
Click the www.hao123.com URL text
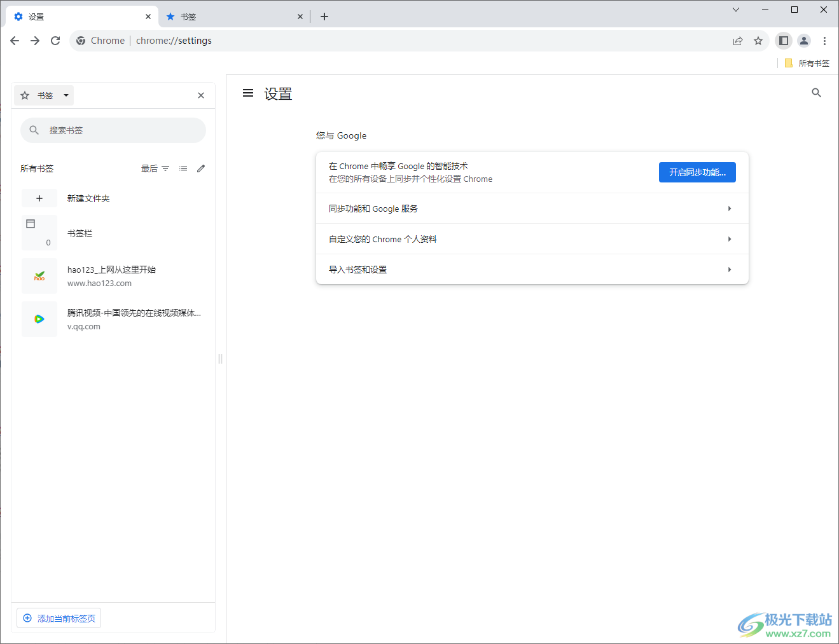tap(99, 284)
